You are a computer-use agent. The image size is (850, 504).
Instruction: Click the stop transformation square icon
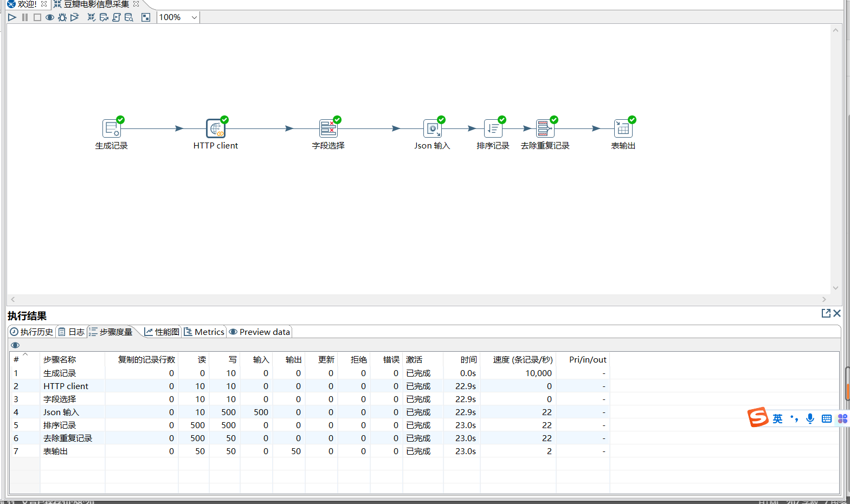pyautogui.click(x=37, y=17)
